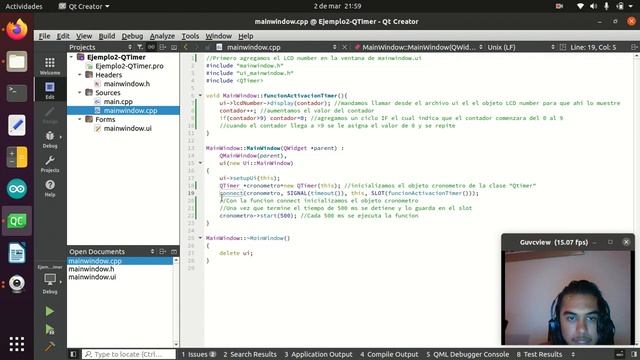Screen dimensions: 640x360
Task: Open the Issues output pane
Action: [x=198, y=354]
